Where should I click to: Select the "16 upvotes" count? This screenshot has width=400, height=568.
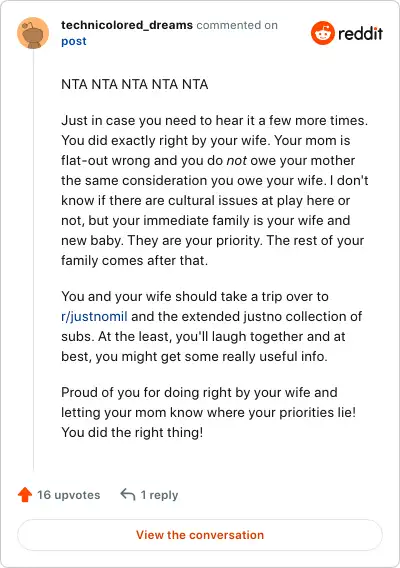click(68, 495)
